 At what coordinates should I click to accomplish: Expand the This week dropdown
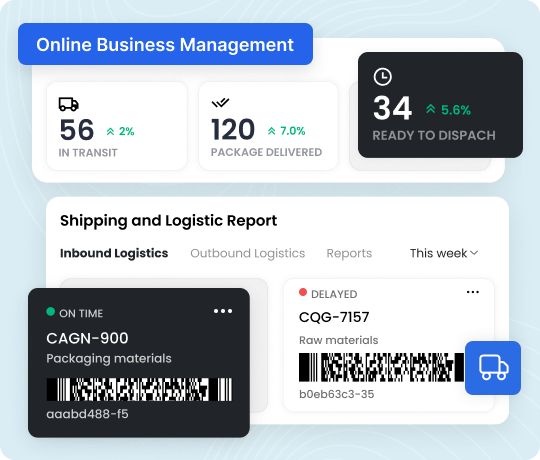tap(444, 253)
